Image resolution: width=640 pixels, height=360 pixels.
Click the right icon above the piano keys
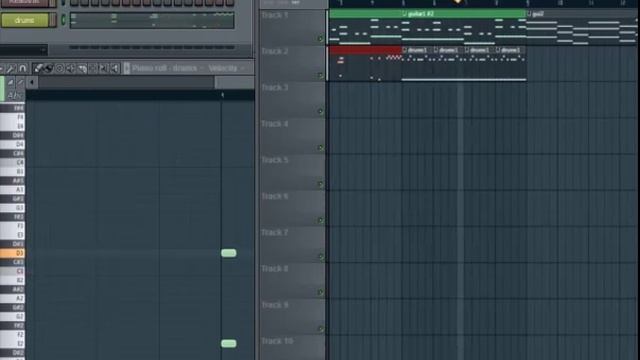[x=20, y=82]
